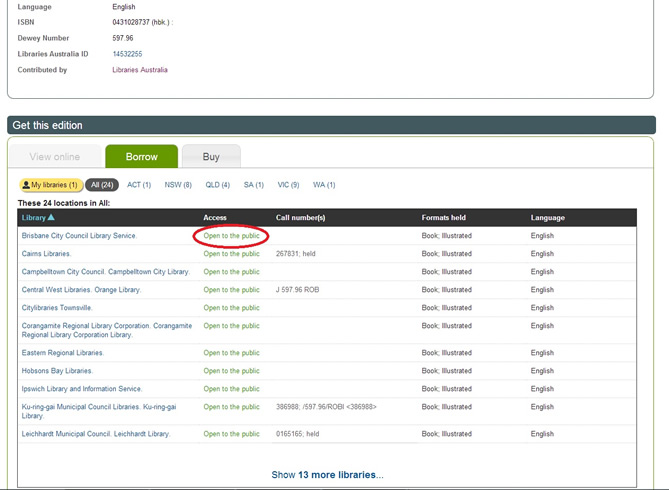Switch to the View online tab
Image resolution: width=669 pixels, height=490 pixels.
[54, 157]
